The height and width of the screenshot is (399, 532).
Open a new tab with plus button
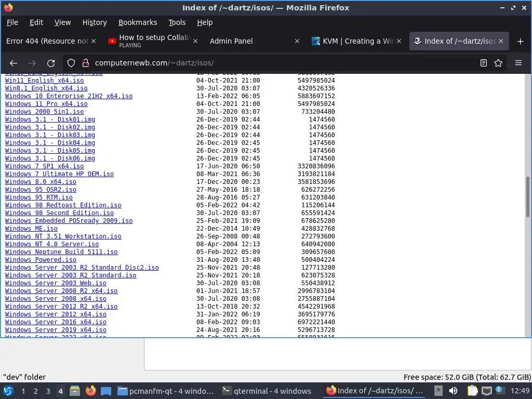[x=520, y=42]
